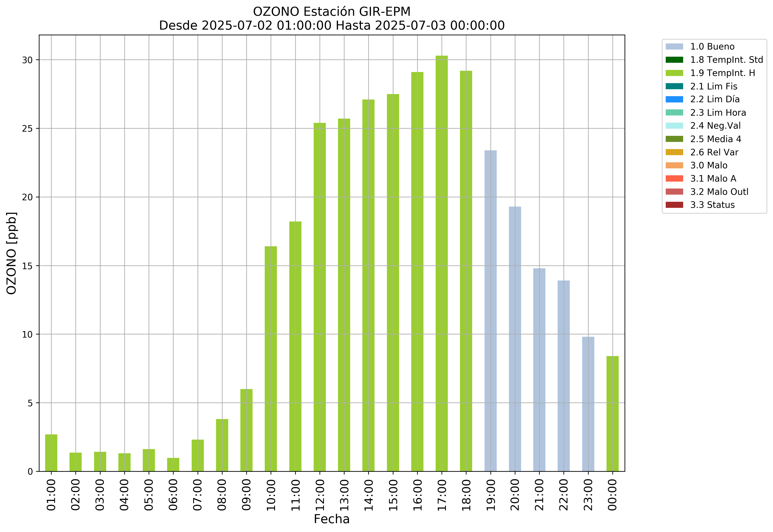Click the shortest bar at 06:00
This screenshot has width=773, height=532.
tap(173, 465)
